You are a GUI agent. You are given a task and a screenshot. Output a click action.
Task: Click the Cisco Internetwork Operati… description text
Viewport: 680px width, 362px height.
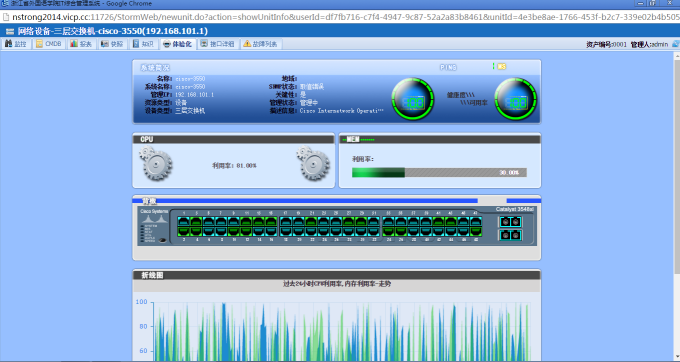tap(341, 111)
